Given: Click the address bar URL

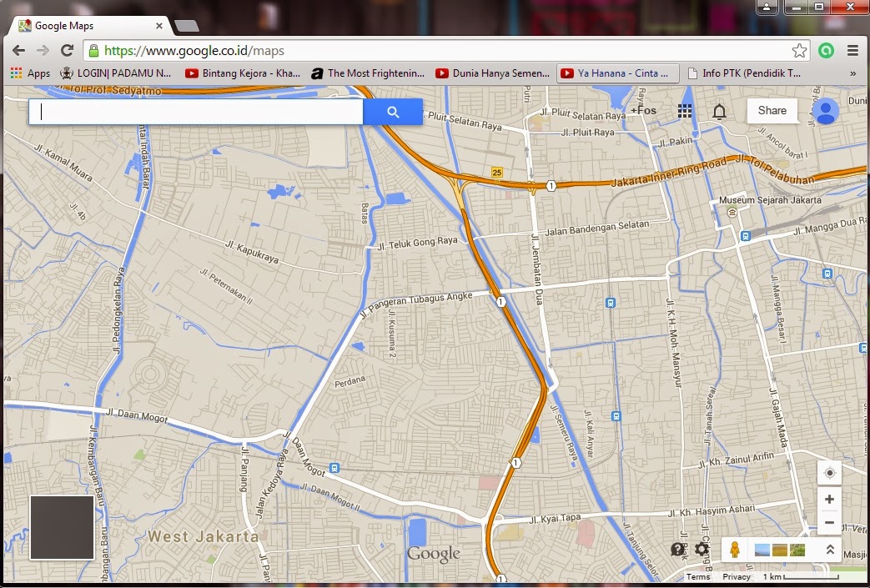Looking at the screenshot, I should (x=194, y=51).
